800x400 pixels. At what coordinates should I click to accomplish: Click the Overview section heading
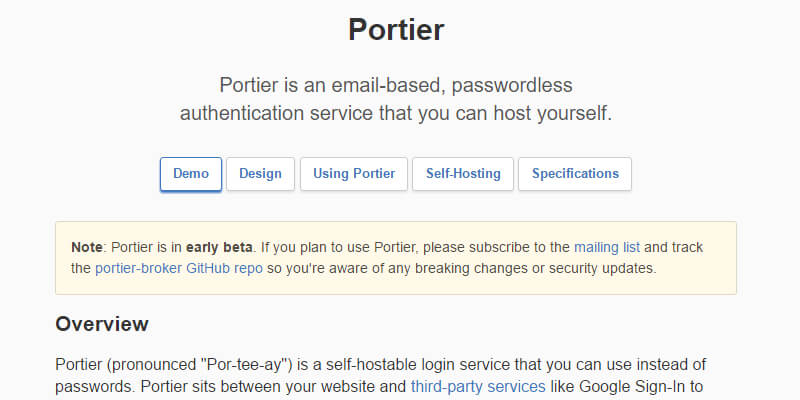[102, 324]
